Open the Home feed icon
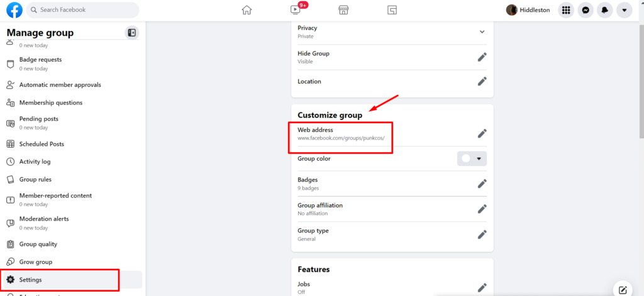644x296 pixels. tap(247, 10)
